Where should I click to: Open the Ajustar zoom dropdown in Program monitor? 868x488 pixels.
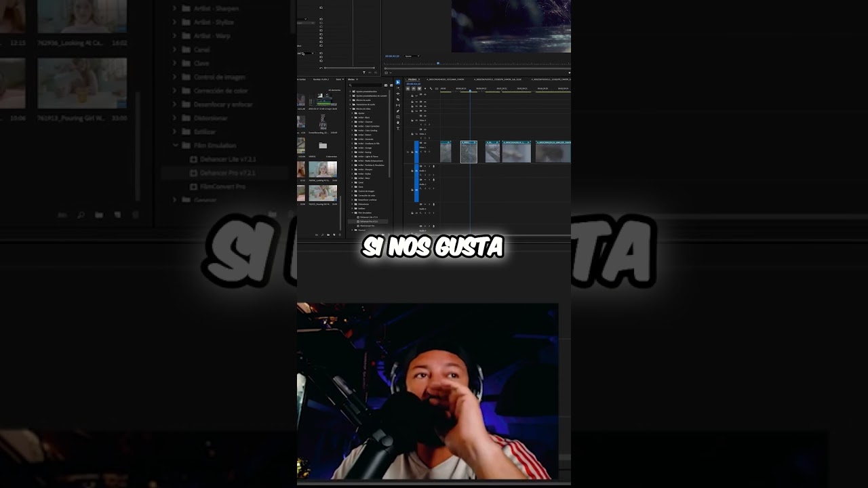tap(412, 56)
